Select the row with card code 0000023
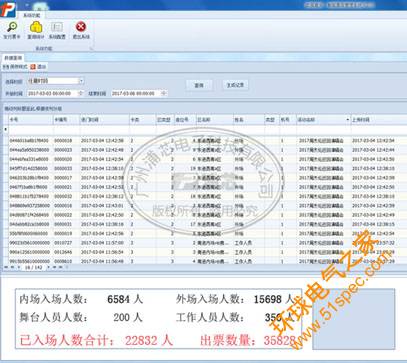 tap(206, 150)
